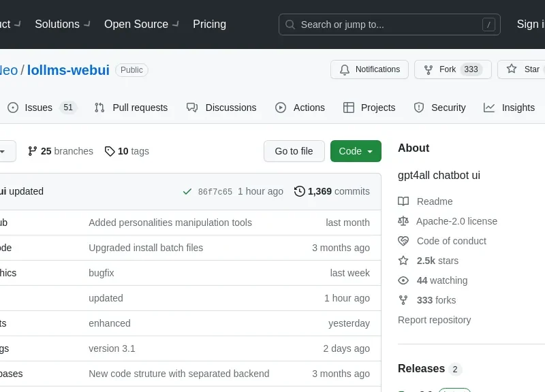Viewport: 545px width, 392px height.
Task: Open the version 3.1 commit message
Action: [112, 348]
